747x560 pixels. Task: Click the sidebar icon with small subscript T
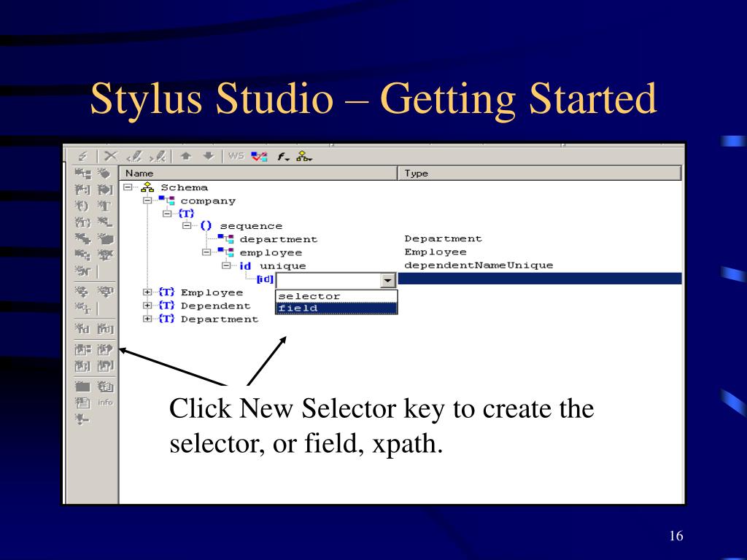[83, 308]
